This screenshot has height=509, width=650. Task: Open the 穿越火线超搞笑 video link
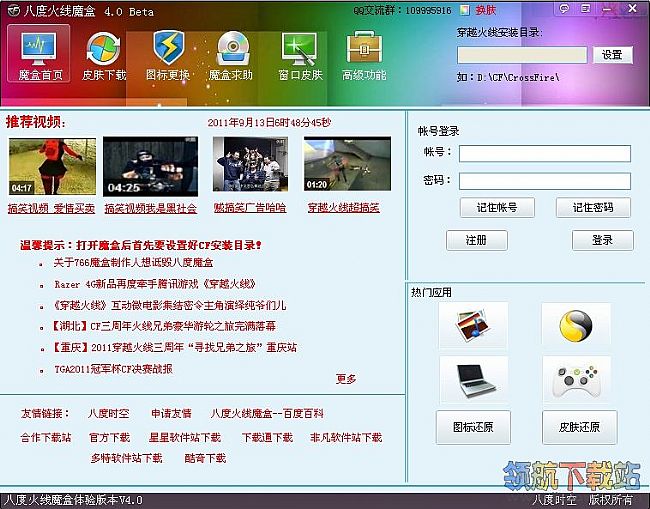coord(343,207)
